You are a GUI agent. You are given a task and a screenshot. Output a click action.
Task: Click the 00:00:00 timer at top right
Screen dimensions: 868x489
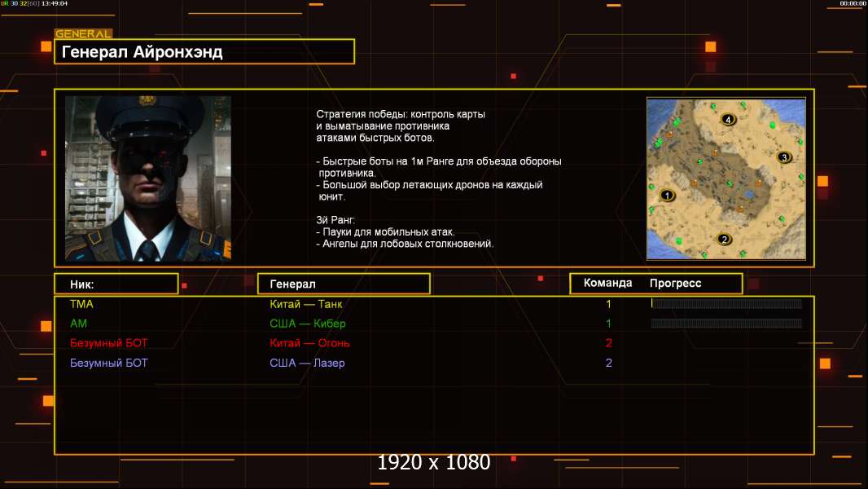853,3
